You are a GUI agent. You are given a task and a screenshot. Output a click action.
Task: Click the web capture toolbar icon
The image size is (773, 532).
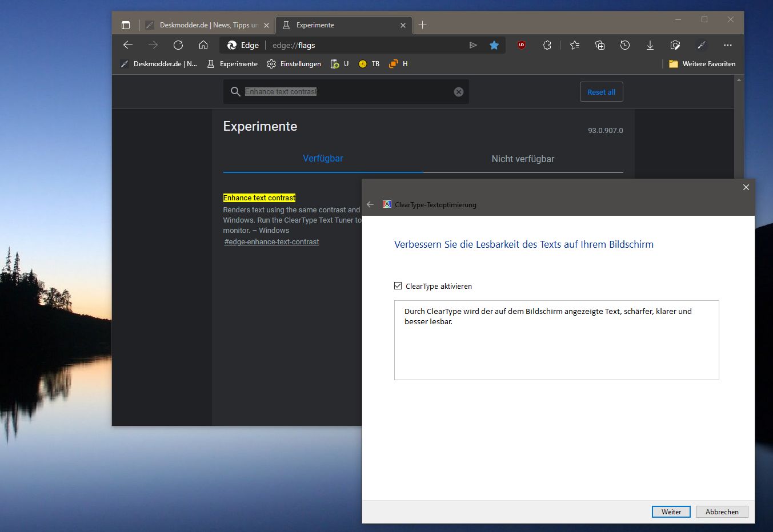[x=675, y=45]
